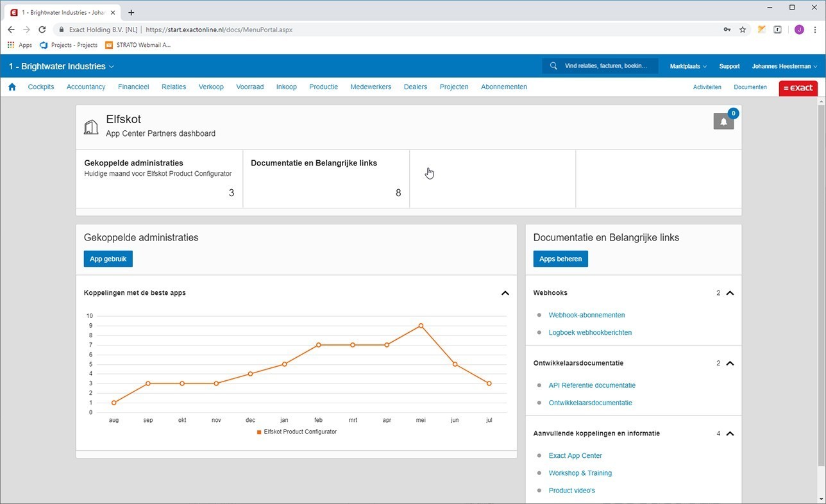Go to the home icon in menu bar

(x=12, y=87)
